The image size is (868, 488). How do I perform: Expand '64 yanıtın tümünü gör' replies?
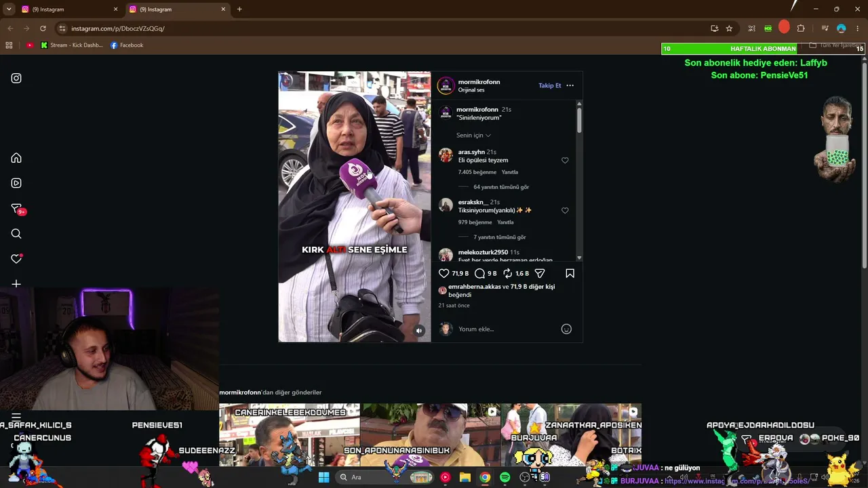point(501,187)
